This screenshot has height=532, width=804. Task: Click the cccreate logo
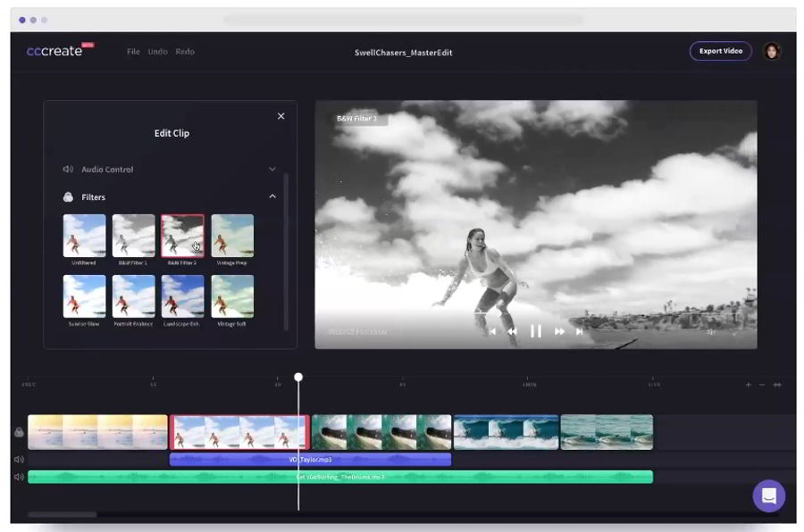[60, 50]
